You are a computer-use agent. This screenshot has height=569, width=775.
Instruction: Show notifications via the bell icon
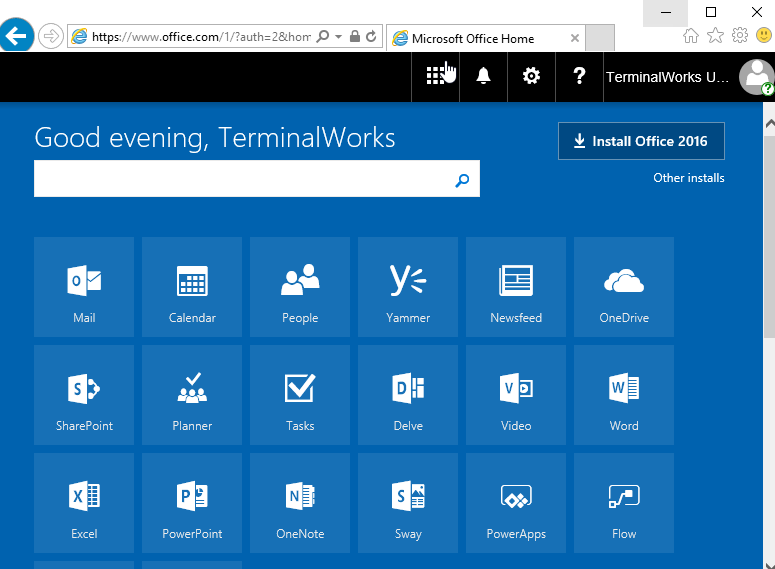[x=483, y=76]
